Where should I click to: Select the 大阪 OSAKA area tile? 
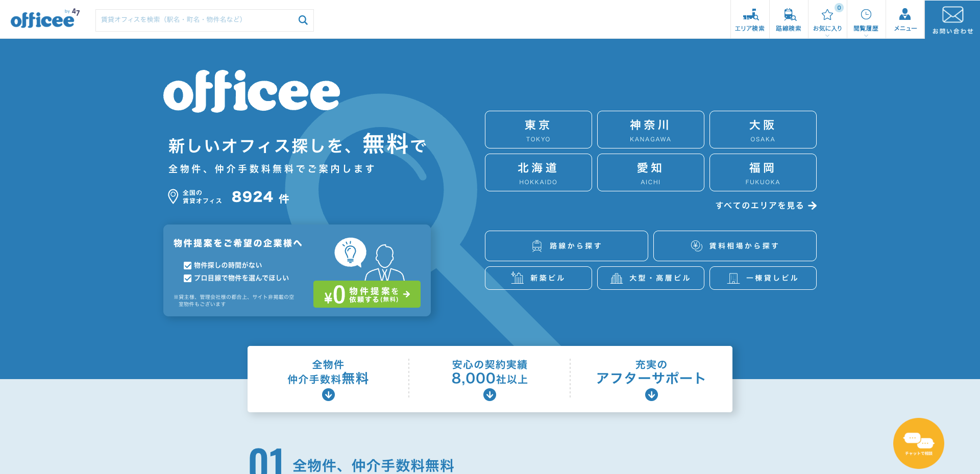(x=763, y=130)
